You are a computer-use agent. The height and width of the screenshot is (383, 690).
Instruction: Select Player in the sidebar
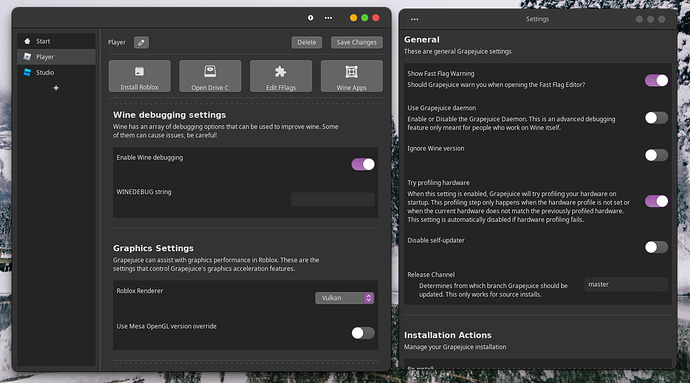pyautogui.click(x=56, y=57)
